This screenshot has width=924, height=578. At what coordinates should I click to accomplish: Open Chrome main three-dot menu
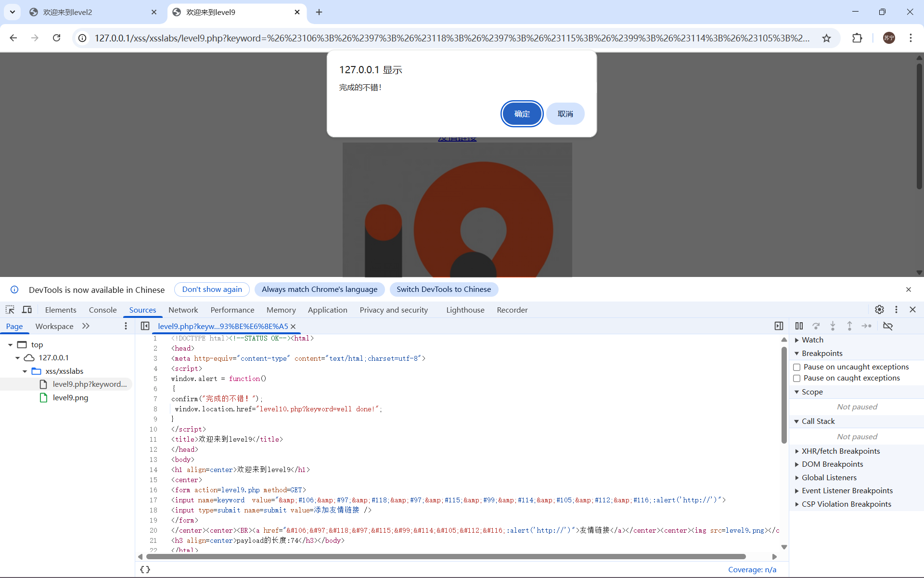[911, 38]
